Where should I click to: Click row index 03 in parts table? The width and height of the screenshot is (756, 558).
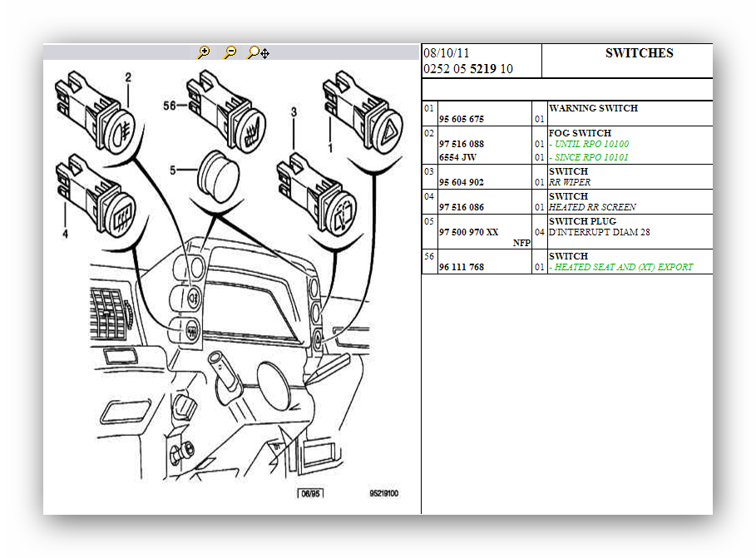(x=429, y=171)
